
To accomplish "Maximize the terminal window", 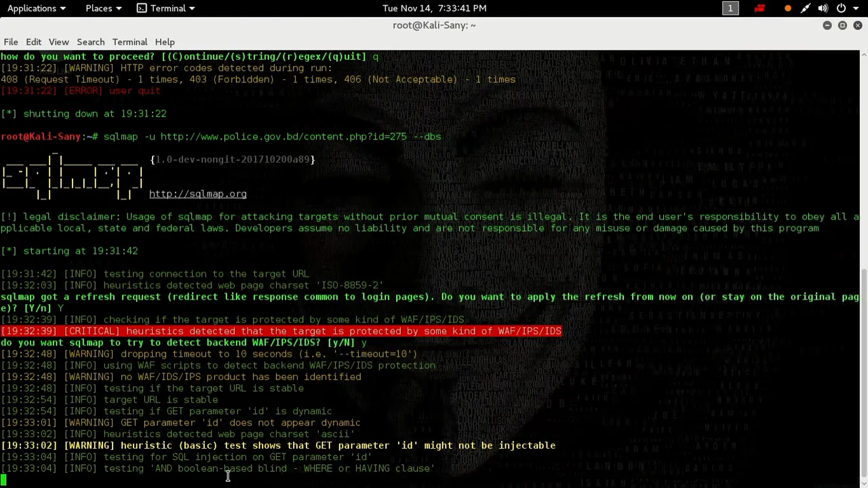I will click(842, 25).
